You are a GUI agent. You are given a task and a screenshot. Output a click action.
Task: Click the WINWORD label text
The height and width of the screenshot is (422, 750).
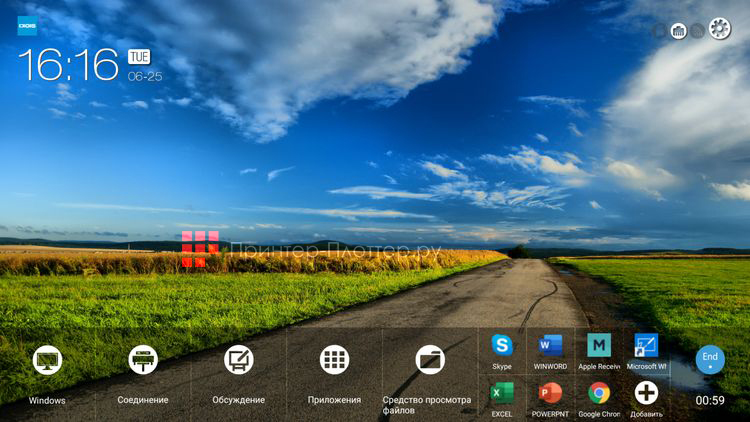pyautogui.click(x=550, y=366)
